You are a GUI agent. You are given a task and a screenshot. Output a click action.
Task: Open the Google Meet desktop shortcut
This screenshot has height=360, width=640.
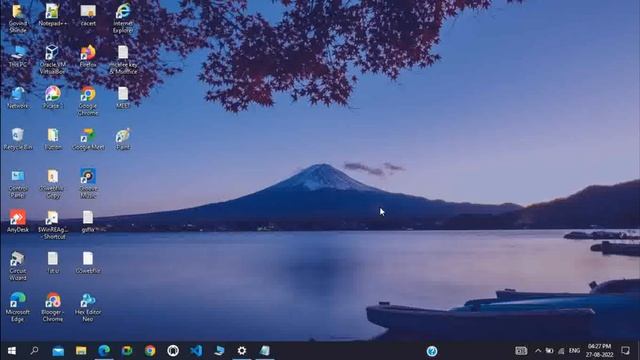88,139
